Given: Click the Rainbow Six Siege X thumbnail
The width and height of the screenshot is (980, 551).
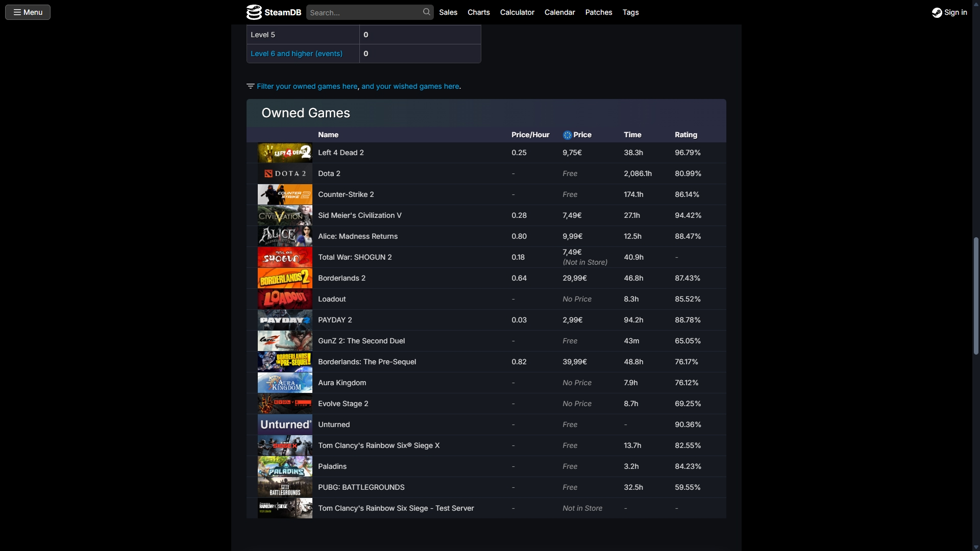Looking at the screenshot, I should pyautogui.click(x=285, y=445).
